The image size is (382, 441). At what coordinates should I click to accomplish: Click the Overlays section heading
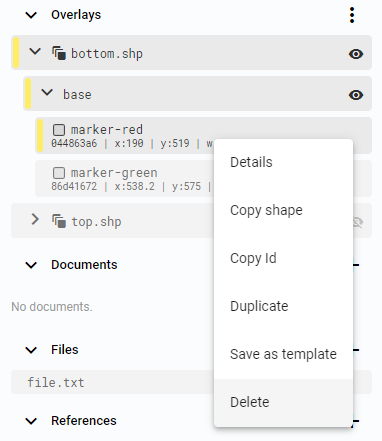click(76, 15)
